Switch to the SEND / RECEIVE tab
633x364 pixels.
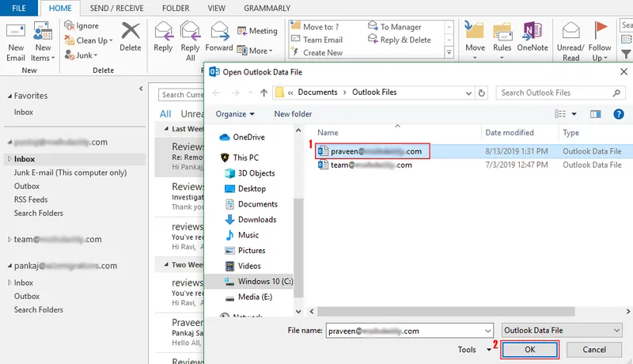[116, 8]
